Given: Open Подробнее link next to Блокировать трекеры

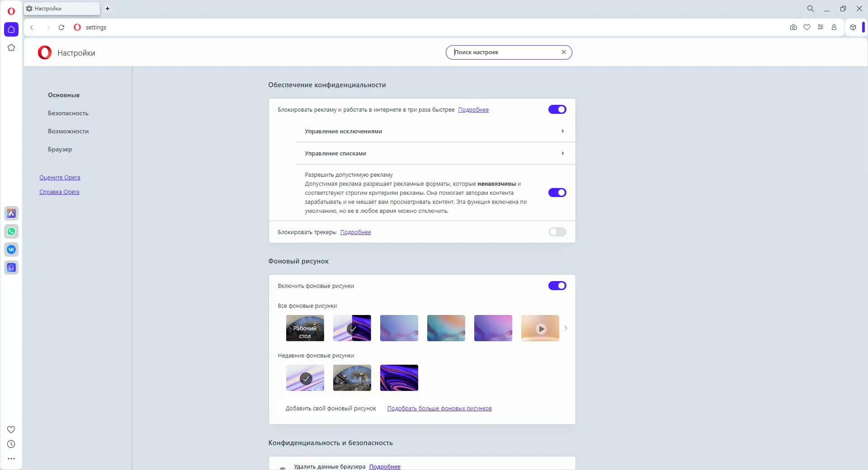Looking at the screenshot, I should [355, 232].
